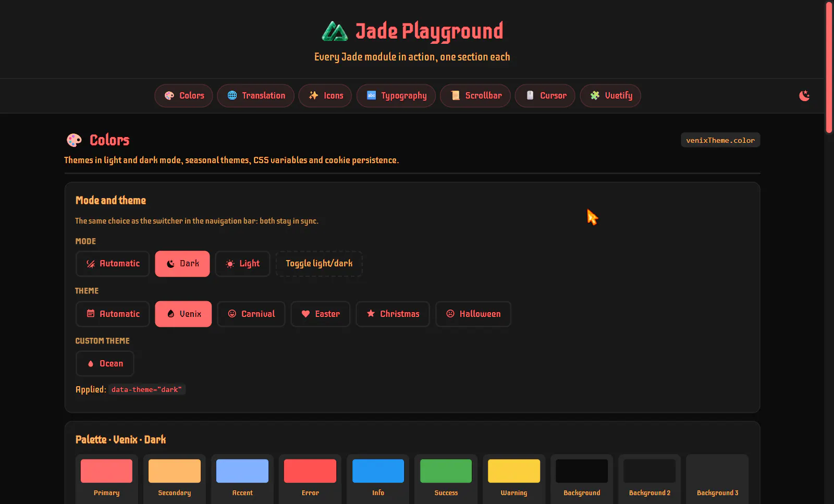Click the Background color swatch
Screen dimensions: 834x504
coord(582,471)
